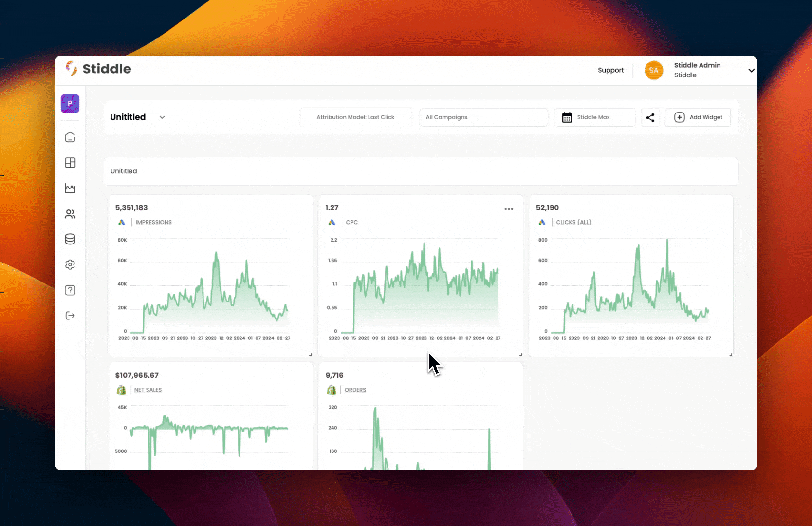The image size is (812, 526).
Task: Expand the Stiddle Admin account menu
Action: [751, 70]
